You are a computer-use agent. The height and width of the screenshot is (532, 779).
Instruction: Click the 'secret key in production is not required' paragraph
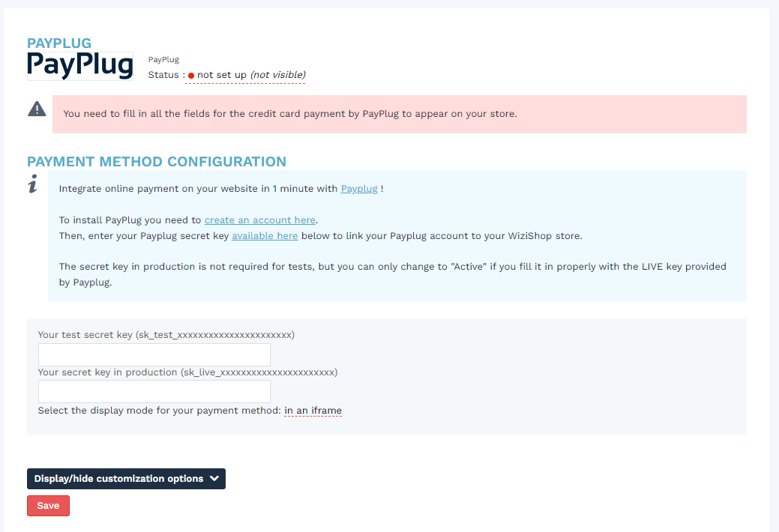[x=392, y=274]
